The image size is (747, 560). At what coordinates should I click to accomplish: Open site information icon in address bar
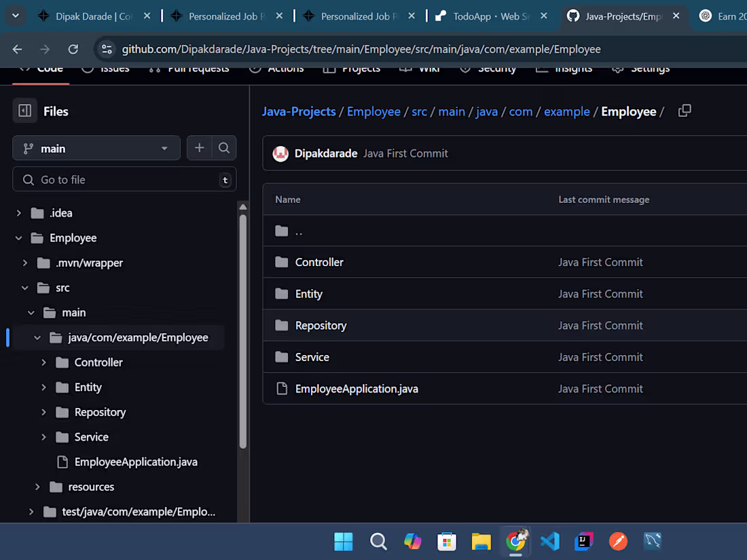tap(107, 49)
